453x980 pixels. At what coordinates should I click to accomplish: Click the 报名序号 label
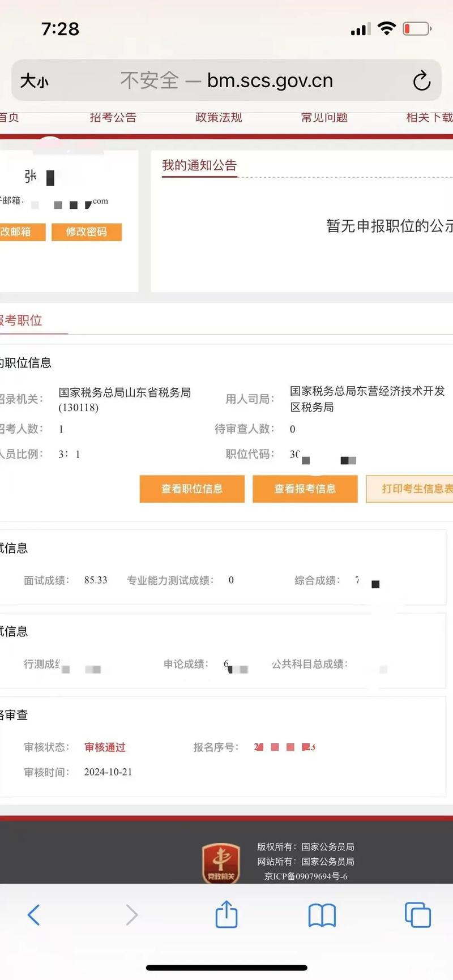pos(216,747)
